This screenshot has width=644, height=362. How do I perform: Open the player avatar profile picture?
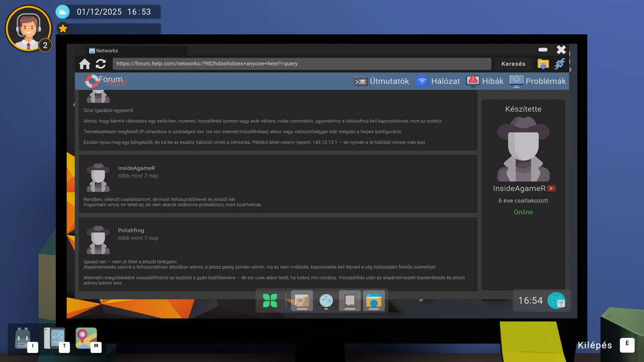pyautogui.click(x=29, y=29)
